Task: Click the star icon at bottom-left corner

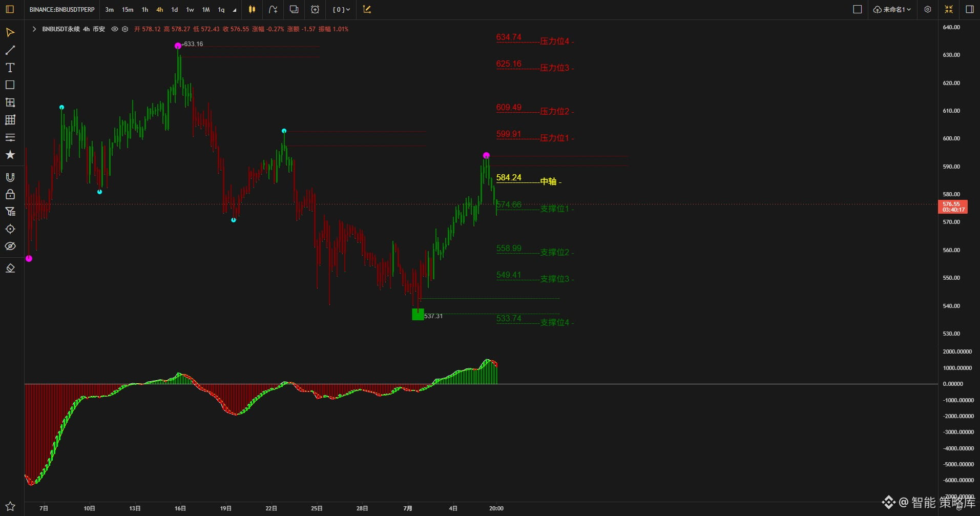Action: tap(10, 507)
